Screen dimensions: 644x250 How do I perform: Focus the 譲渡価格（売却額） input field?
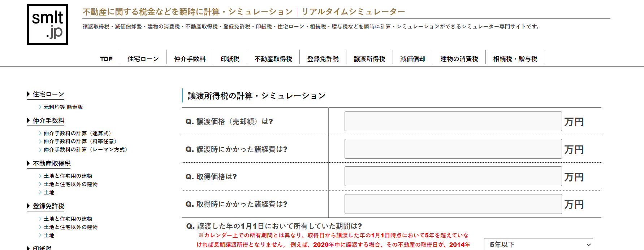453,122
